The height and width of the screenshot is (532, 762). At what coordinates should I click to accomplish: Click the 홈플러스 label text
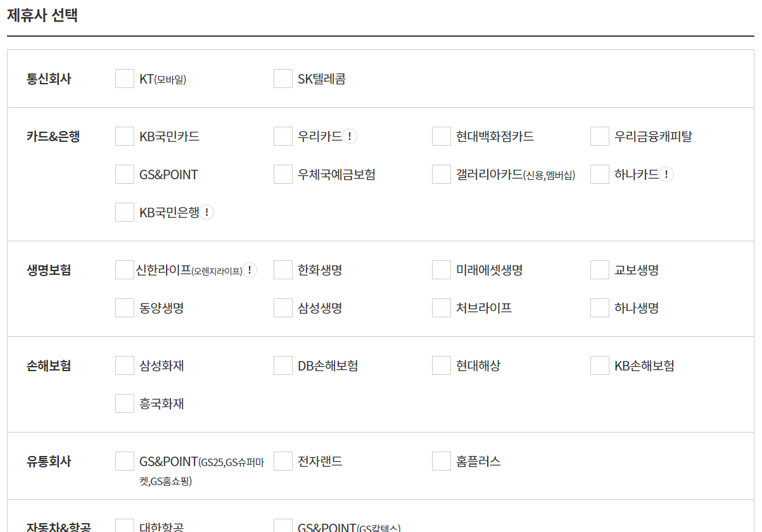pyautogui.click(x=478, y=461)
